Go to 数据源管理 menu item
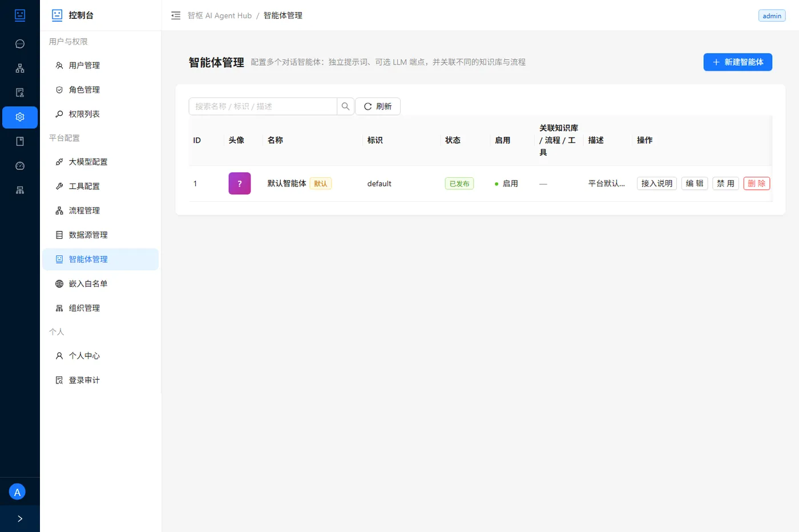799x532 pixels. [x=100, y=235]
